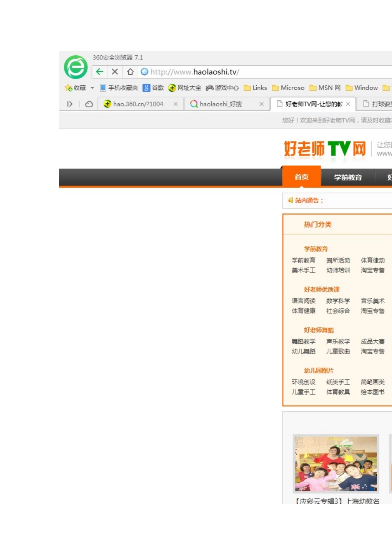
Task: Open the browser home page icon
Action: pos(130,72)
